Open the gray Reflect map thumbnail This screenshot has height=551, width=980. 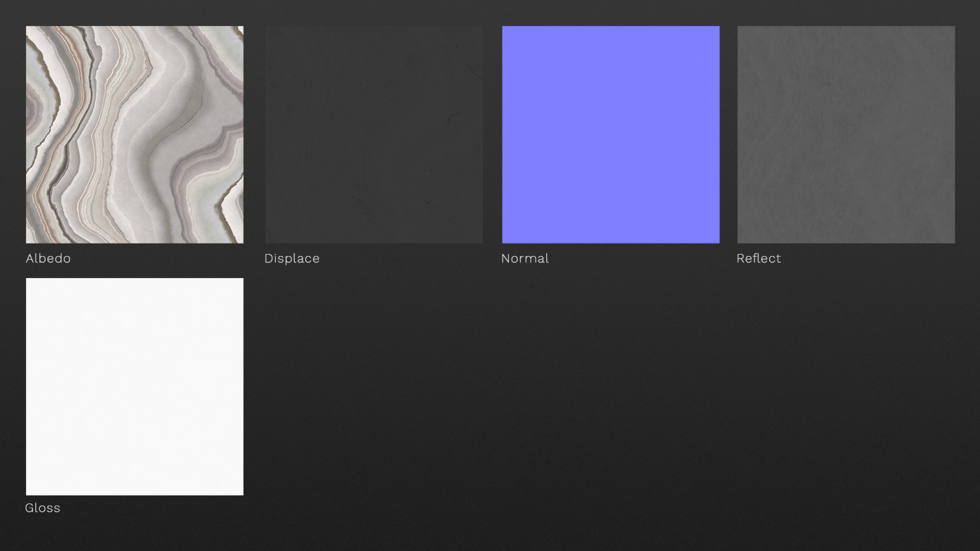point(846,134)
